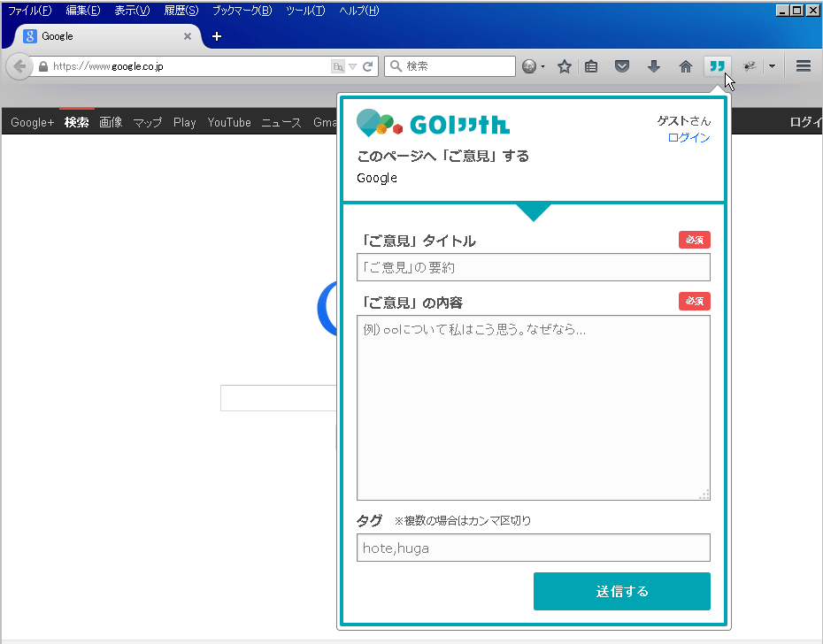The image size is (823, 644).
Task: Open the ブックマーク(B) menu
Action: pyautogui.click(x=242, y=11)
